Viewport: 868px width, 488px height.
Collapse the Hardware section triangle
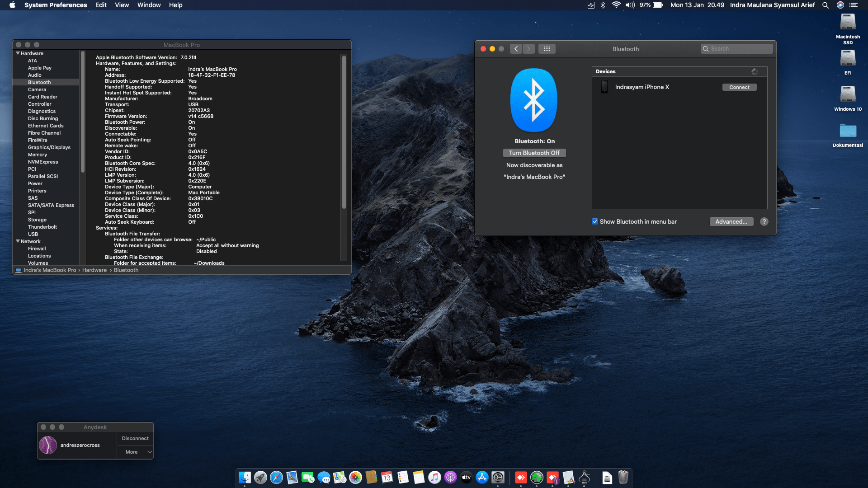[x=18, y=53]
